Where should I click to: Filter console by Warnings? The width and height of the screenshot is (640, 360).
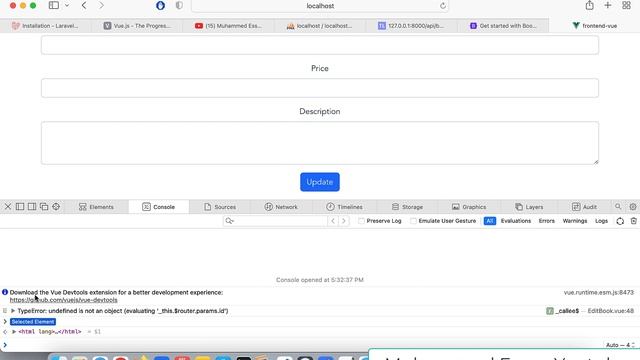tap(575, 221)
